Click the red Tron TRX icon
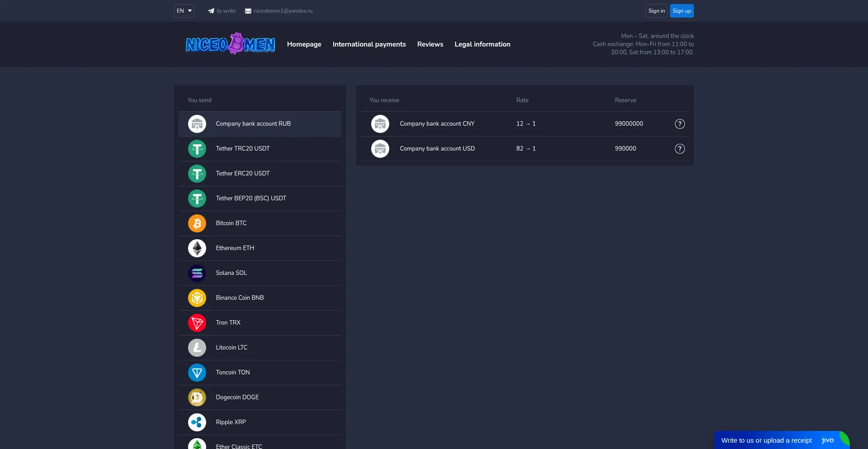This screenshot has width=868, height=449. point(197,323)
